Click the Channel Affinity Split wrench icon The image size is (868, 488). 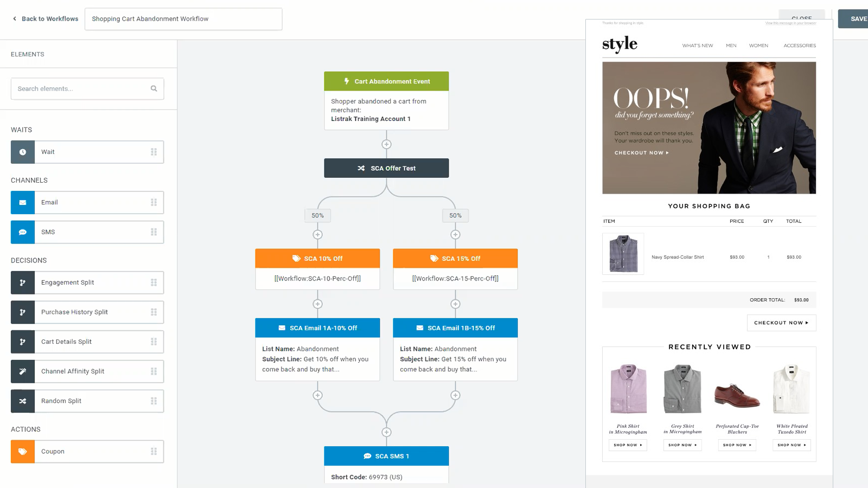click(x=22, y=371)
